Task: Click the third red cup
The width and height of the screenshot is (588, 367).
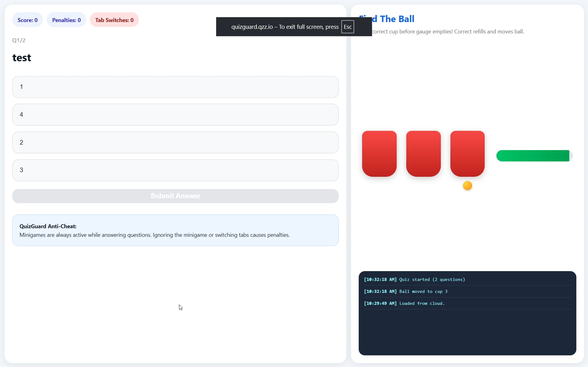Action: [468, 154]
